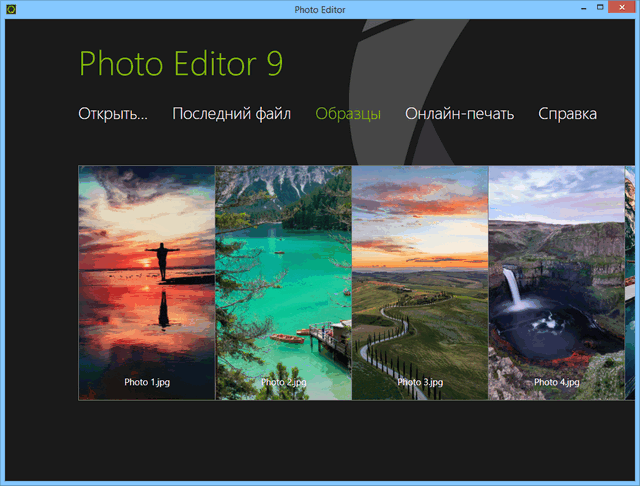Open the winding road hills sample photo
The height and width of the screenshot is (486, 640).
coord(420,270)
